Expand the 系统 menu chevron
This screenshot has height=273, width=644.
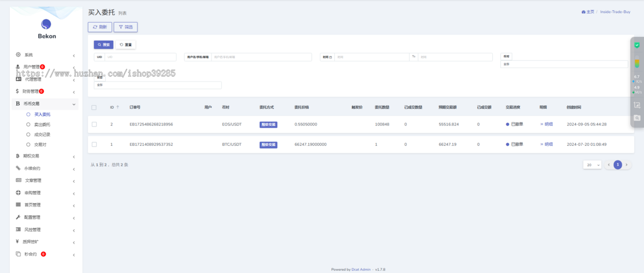(x=74, y=55)
